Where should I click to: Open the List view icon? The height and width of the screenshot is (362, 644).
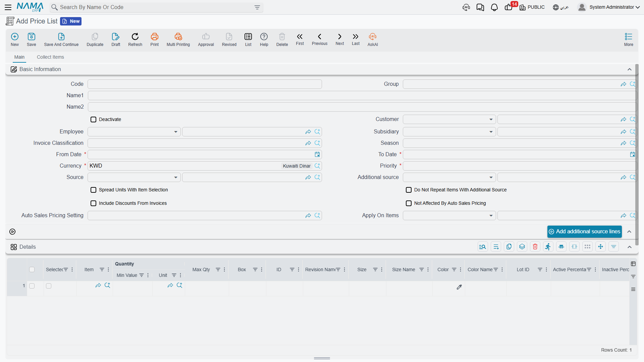coord(248,40)
